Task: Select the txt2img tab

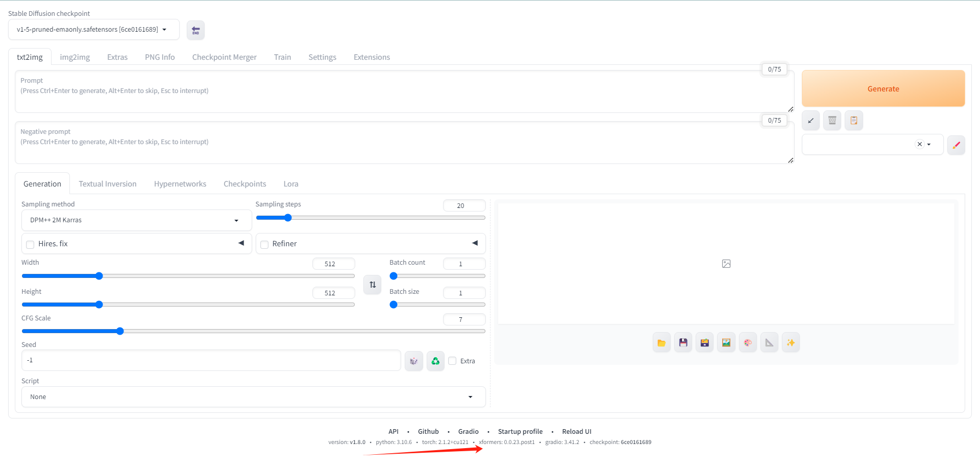Action: 30,57
